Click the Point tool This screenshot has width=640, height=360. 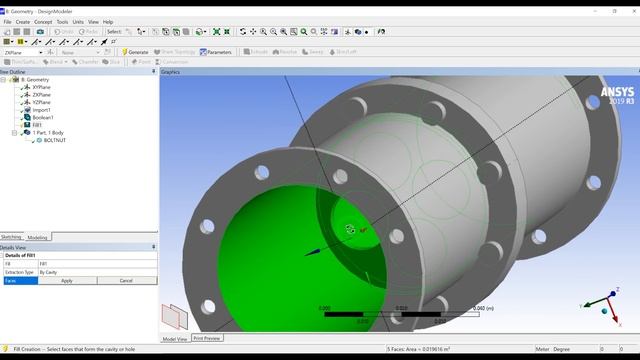click(141, 62)
